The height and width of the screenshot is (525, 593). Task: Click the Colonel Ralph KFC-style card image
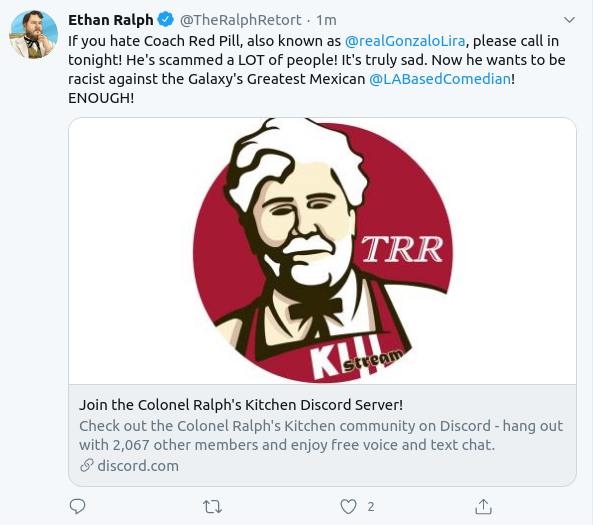click(x=322, y=251)
